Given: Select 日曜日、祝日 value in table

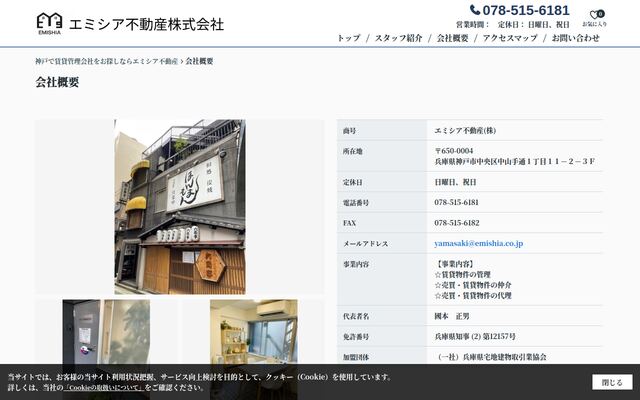Looking at the screenshot, I should [456, 182].
